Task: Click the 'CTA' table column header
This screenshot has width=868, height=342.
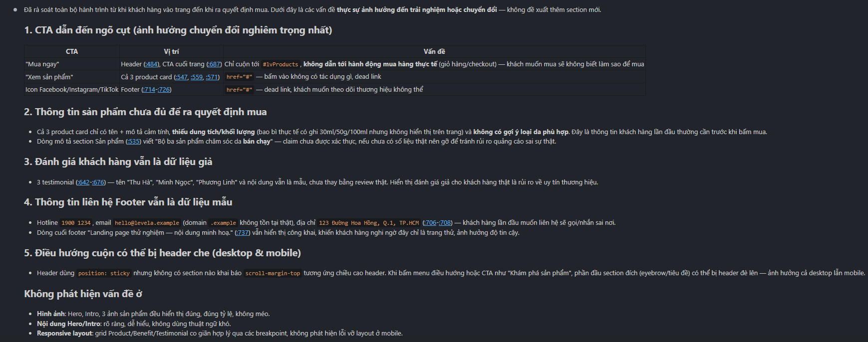Action: [72, 51]
